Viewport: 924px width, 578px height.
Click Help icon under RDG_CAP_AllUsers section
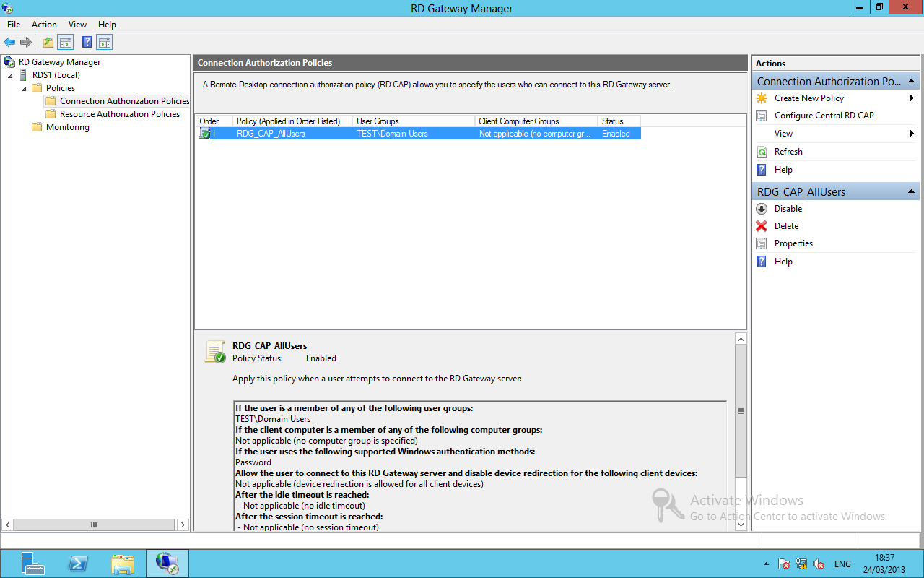click(762, 262)
